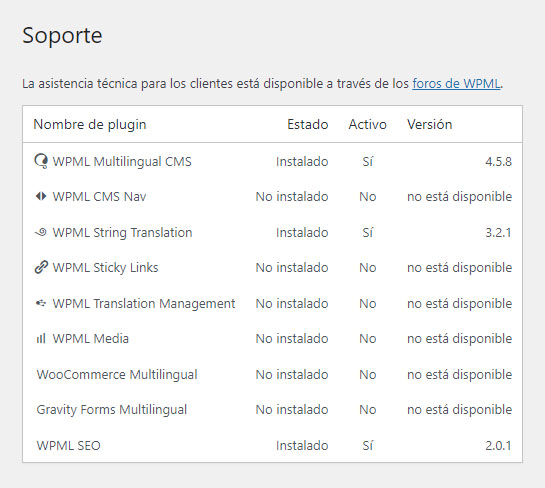Image resolution: width=545 pixels, height=488 pixels.
Task: Click the WPML CMS Nav icon
Action: coord(41,196)
